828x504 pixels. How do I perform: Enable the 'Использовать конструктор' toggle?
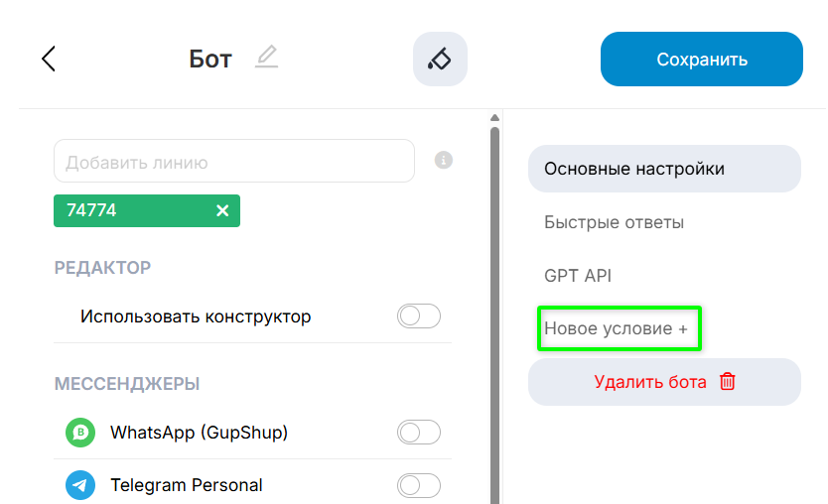pyautogui.click(x=418, y=316)
